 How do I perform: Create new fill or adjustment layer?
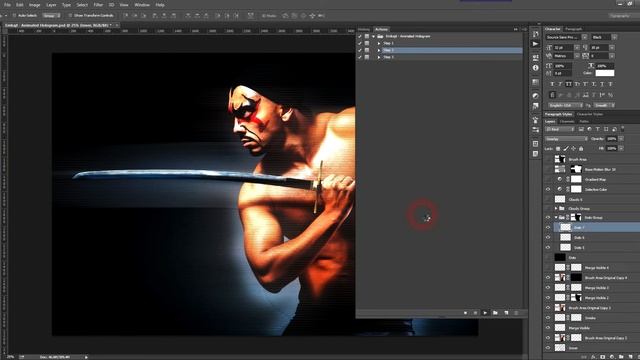611,357
